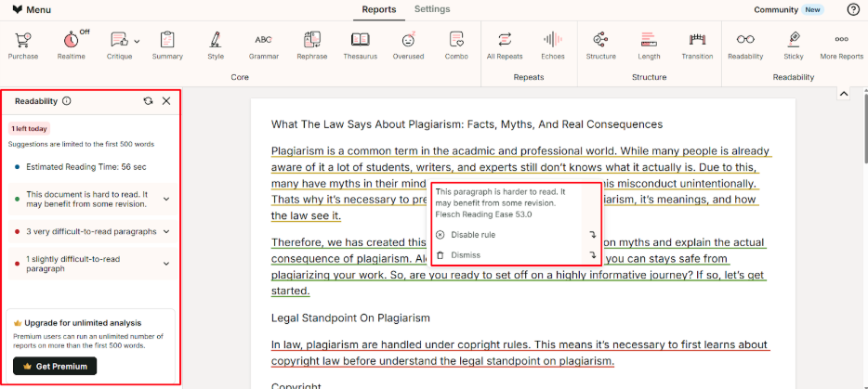Disable rule in the suggestion popup
868x389 pixels.
472,235
